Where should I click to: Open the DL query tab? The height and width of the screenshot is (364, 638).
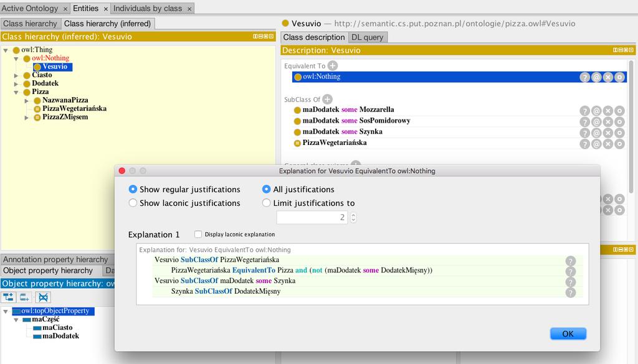(368, 37)
